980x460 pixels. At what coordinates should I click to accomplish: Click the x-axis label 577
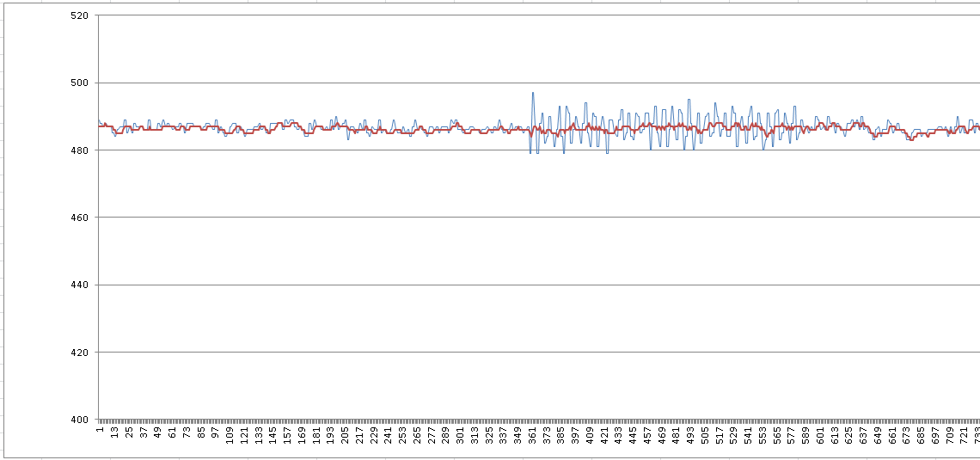coord(792,434)
